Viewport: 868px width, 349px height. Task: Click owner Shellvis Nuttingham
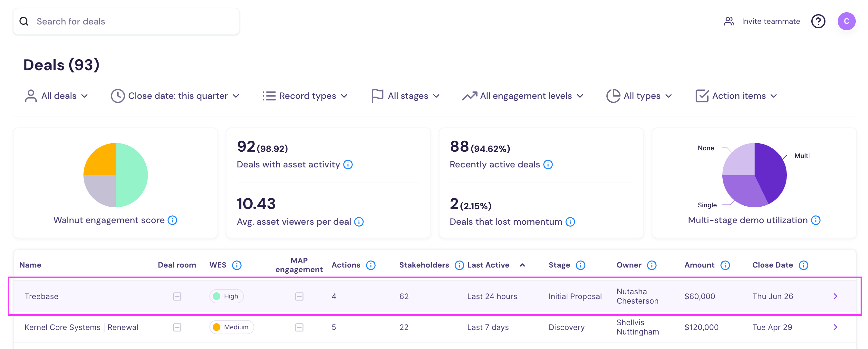638,327
